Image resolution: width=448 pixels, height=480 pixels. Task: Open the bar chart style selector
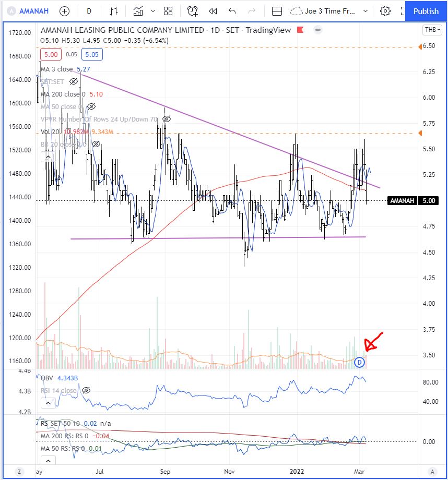(x=114, y=11)
